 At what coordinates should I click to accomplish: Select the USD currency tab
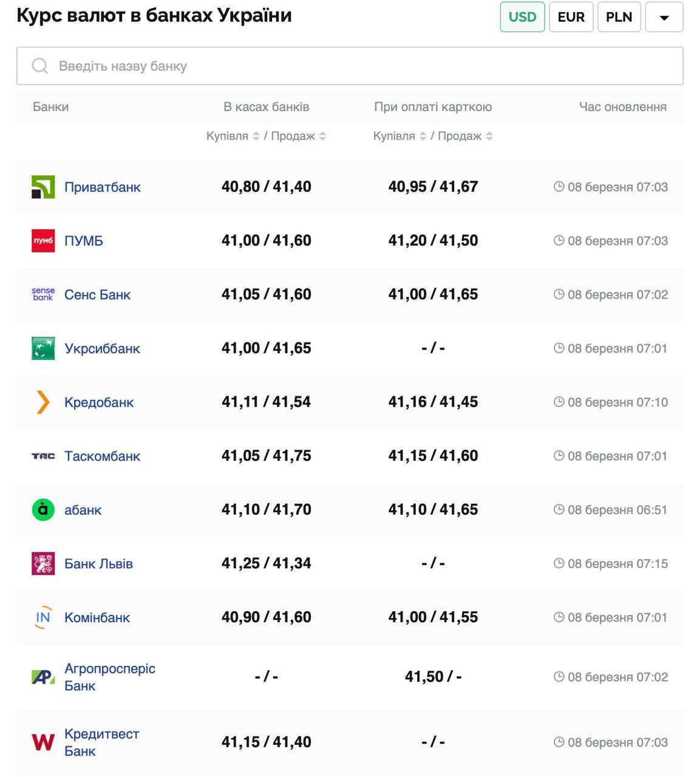[522, 17]
